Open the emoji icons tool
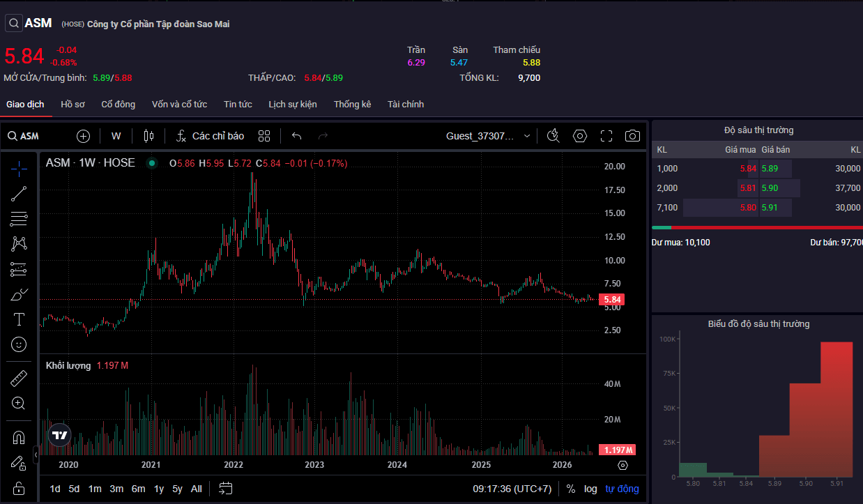Screen dimensions: 863x504 19,344
